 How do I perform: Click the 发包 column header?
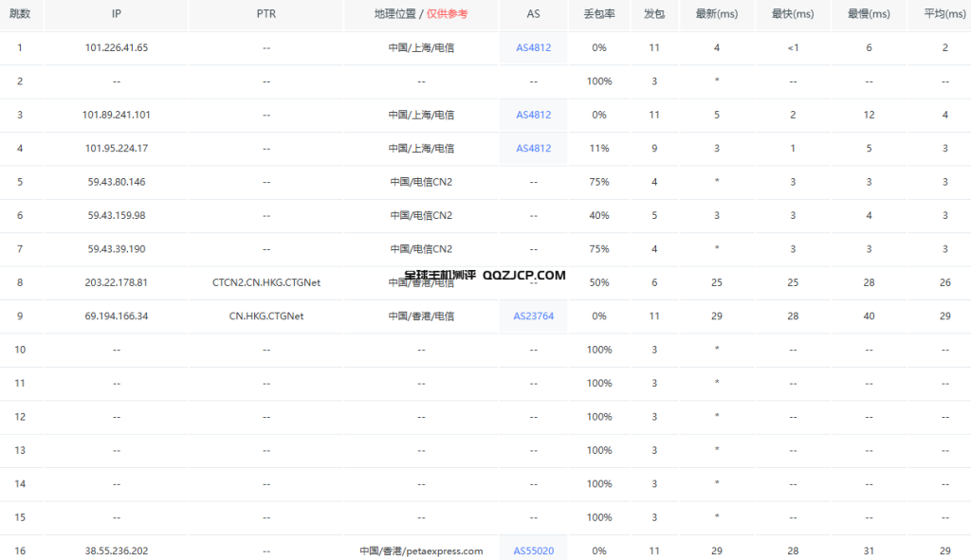pos(654,14)
